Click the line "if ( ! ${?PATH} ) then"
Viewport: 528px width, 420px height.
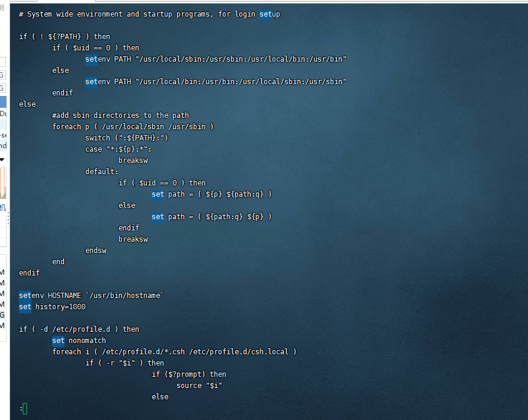[65, 36]
